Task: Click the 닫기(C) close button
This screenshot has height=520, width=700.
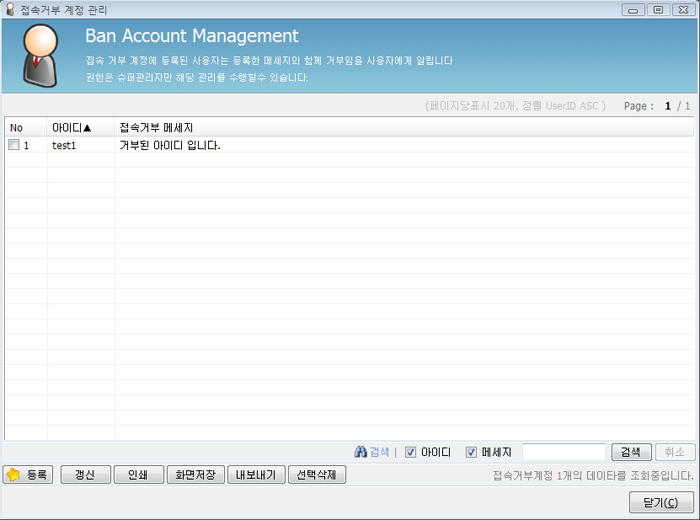Action: (661, 503)
